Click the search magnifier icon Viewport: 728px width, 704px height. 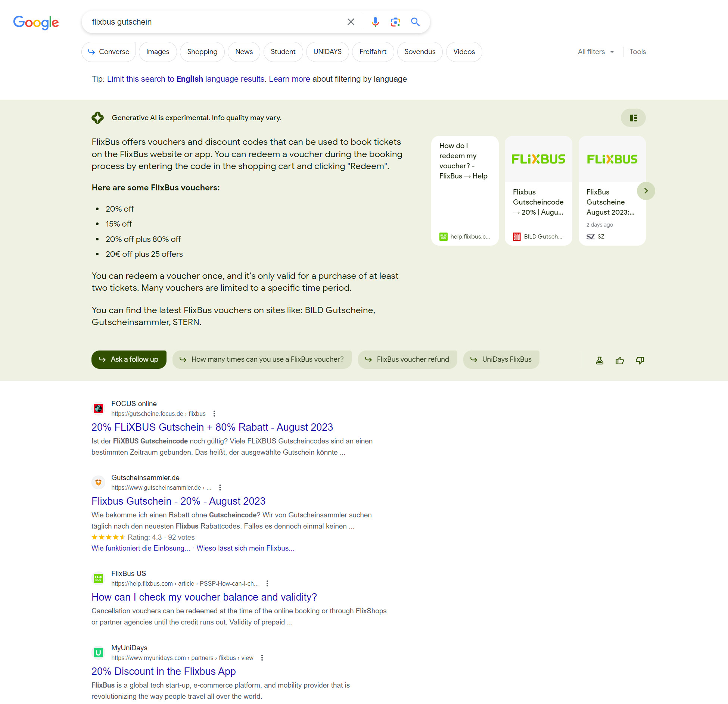click(415, 22)
